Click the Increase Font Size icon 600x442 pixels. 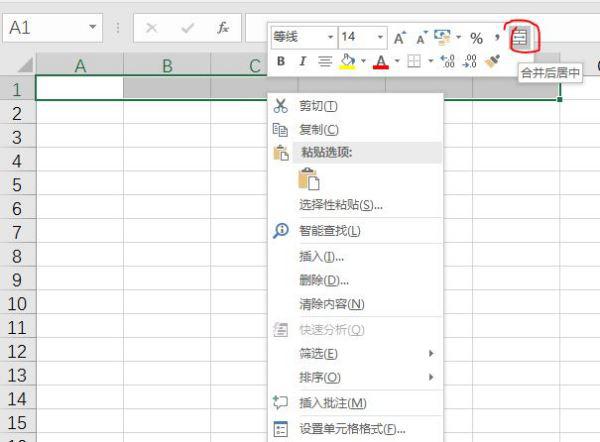click(399, 38)
